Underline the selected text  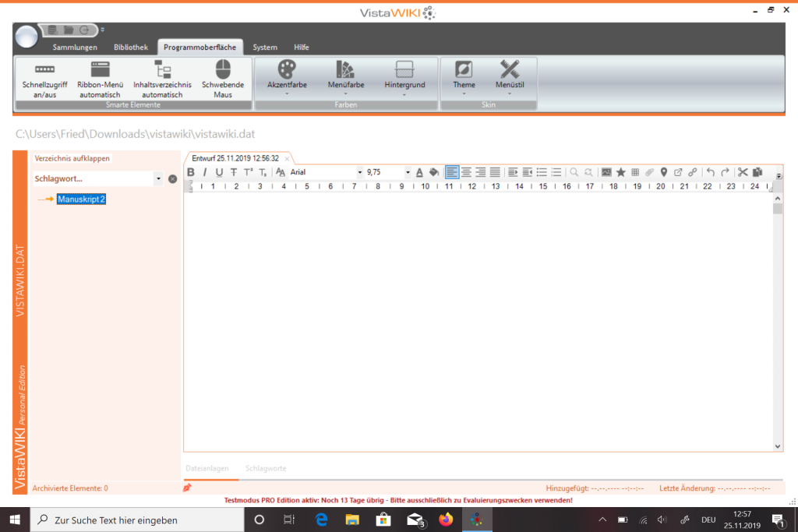pyautogui.click(x=219, y=172)
